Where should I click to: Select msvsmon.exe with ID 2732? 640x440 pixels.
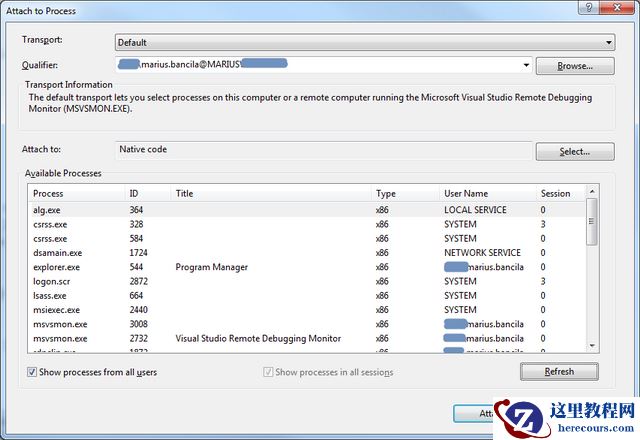[306, 338]
